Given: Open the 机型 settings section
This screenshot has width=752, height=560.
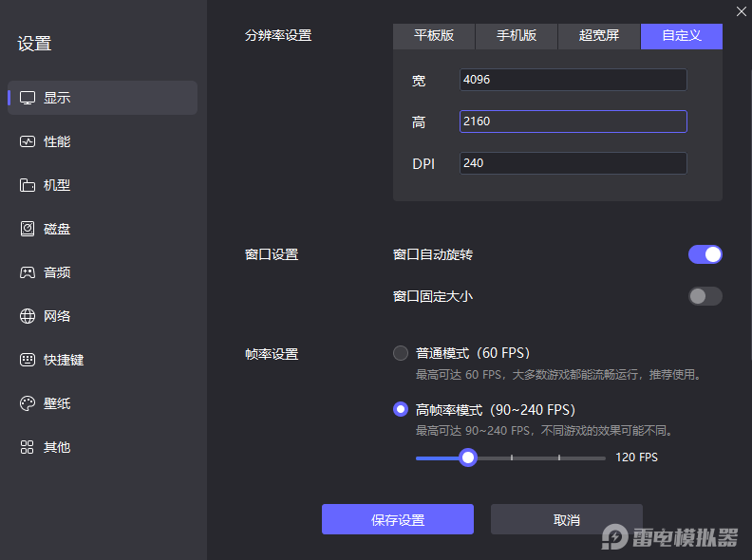Looking at the screenshot, I should pos(103,185).
